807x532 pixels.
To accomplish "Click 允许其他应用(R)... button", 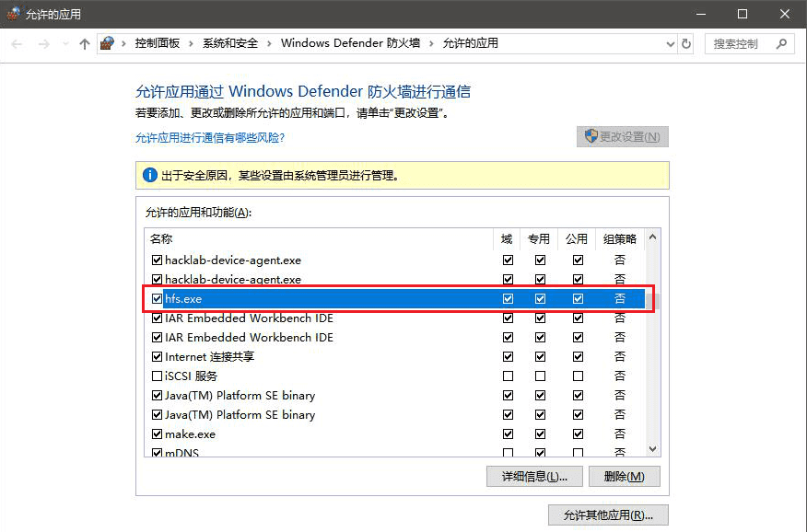I will coord(608,515).
